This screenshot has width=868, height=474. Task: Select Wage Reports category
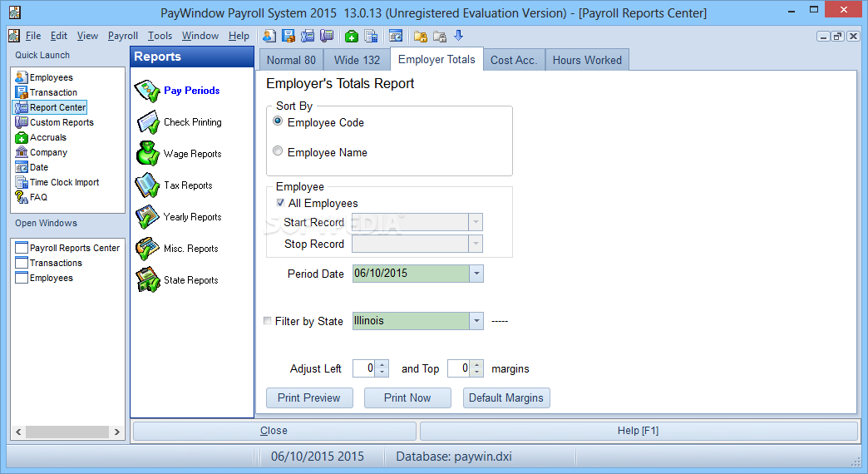pyautogui.click(x=179, y=154)
